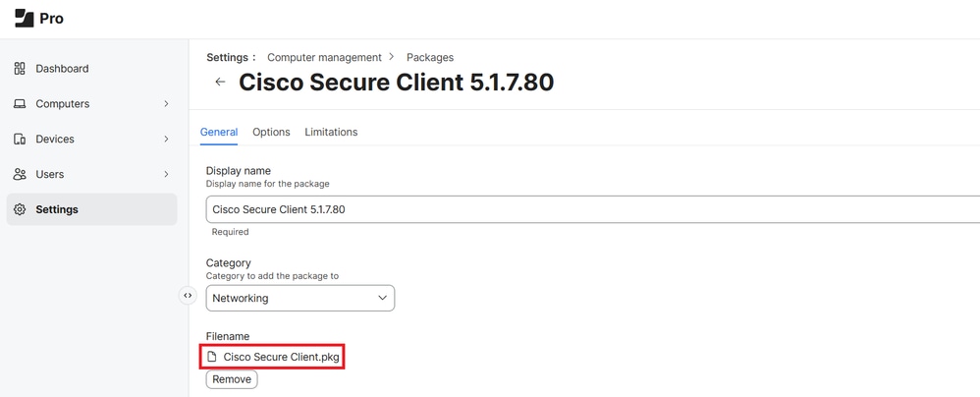
Task: Open the Computer management breadcrumb link
Action: pos(324,57)
